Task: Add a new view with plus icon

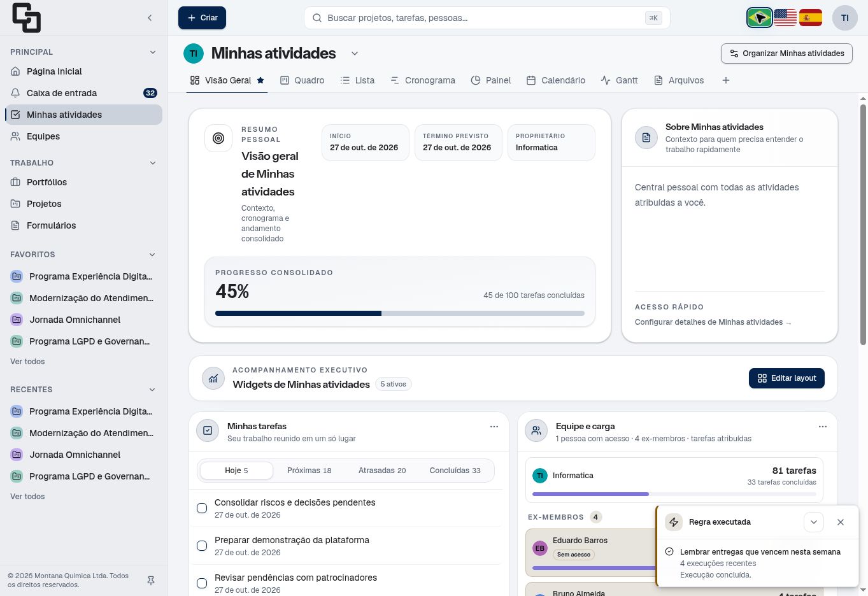Action: coord(726,80)
